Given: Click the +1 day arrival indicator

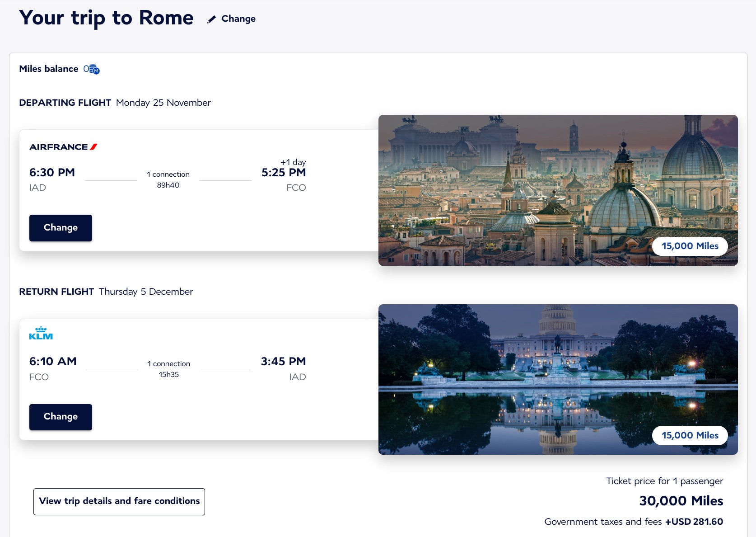Looking at the screenshot, I should 293,162.
